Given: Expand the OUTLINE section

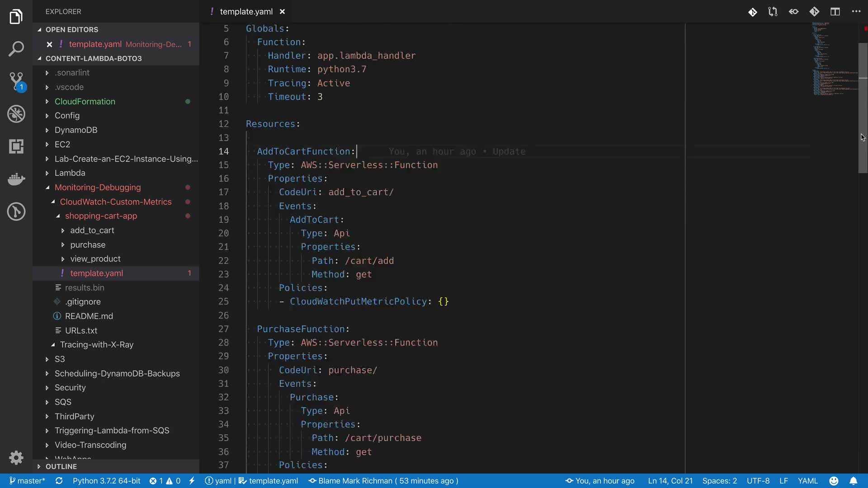Looking at the screenshot, I should 61,466.
